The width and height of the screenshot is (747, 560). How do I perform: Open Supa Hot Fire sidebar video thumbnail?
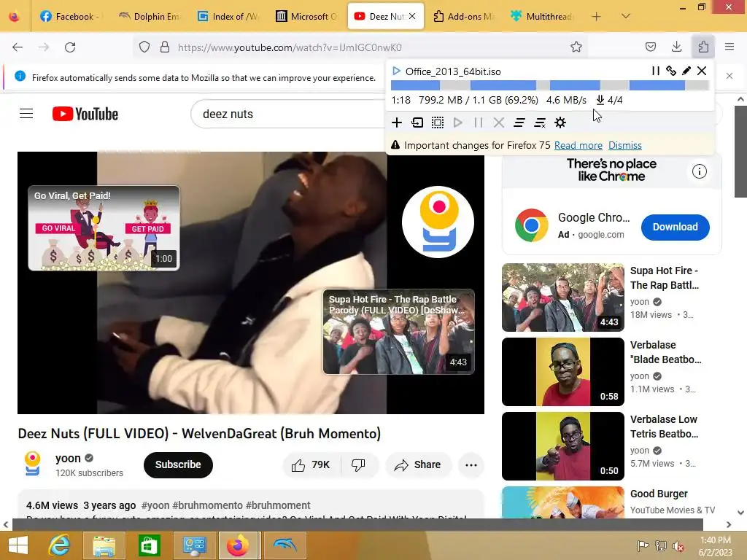click(x=562, y=297)
